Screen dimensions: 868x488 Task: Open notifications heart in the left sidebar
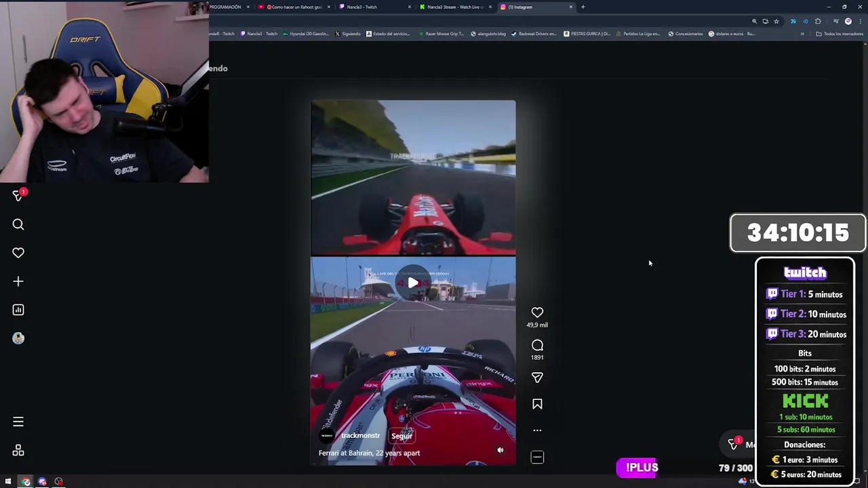click(x=18, y=253)
